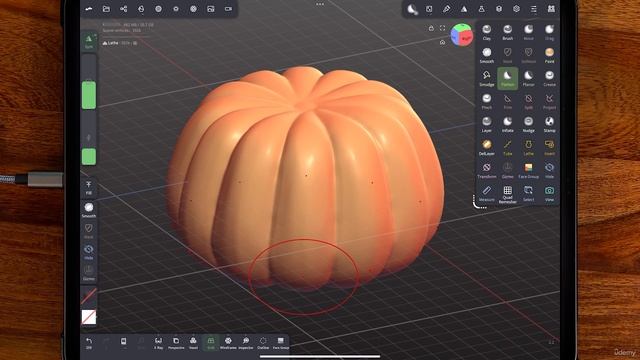
Task: Select the Trim tool
Action: 507,101
